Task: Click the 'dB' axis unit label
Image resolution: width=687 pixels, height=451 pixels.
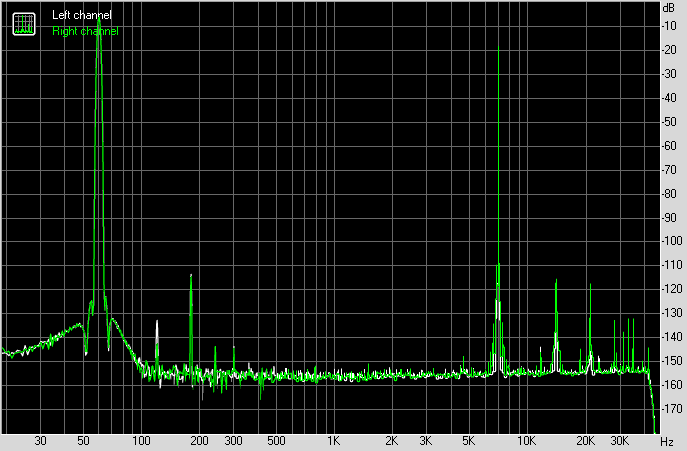Action: pos(669,8)
